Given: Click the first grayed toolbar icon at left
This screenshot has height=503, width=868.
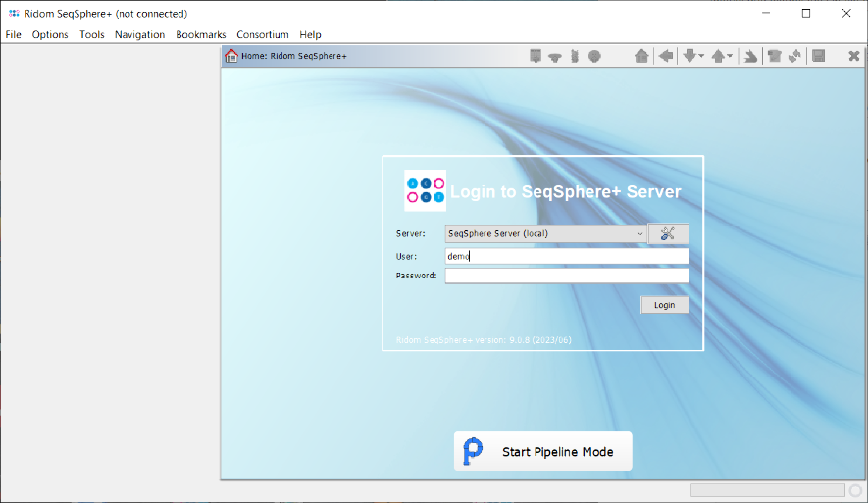Looking at the screenshot, I should (x=536, y=56).
